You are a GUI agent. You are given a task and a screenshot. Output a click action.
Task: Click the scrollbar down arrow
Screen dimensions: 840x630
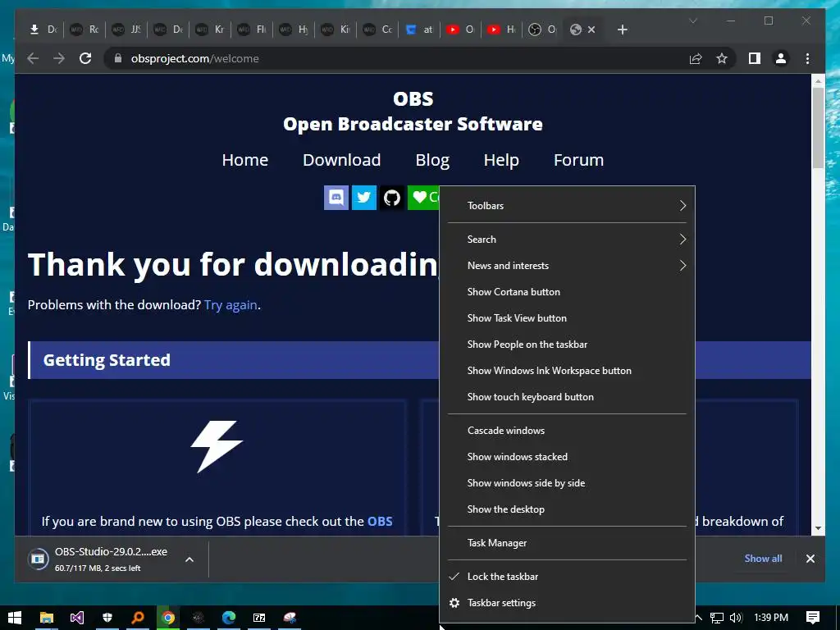818,528
